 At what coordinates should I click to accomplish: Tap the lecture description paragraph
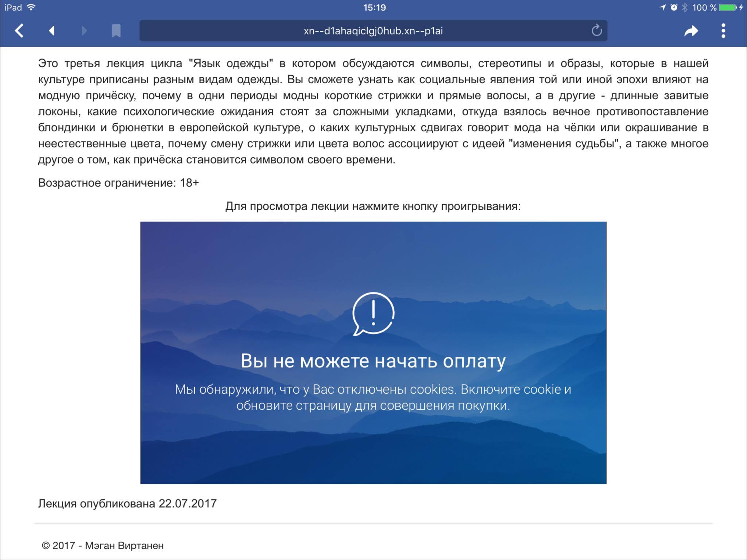373,111
